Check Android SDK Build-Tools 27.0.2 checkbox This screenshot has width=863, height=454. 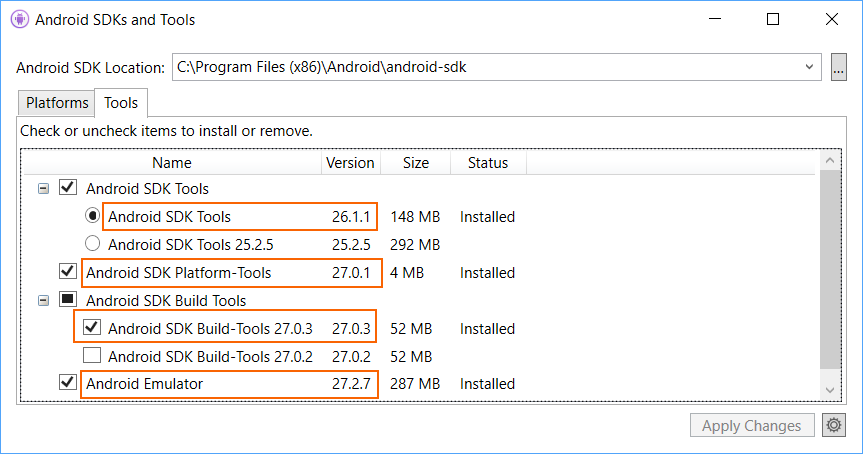point(92,355)
